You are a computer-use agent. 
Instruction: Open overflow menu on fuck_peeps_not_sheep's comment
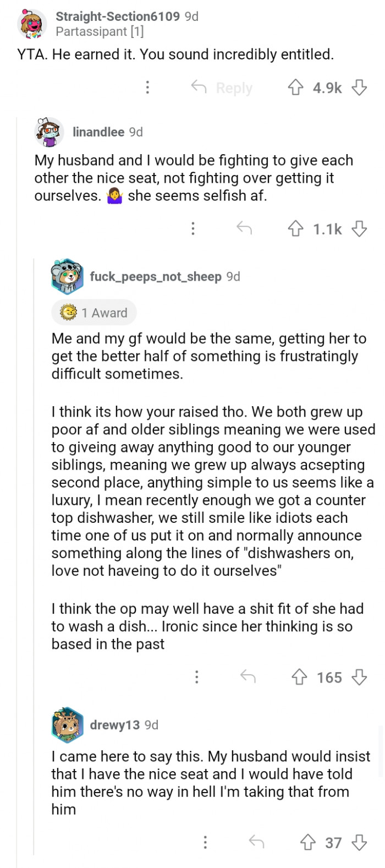[x=197, y=677]
